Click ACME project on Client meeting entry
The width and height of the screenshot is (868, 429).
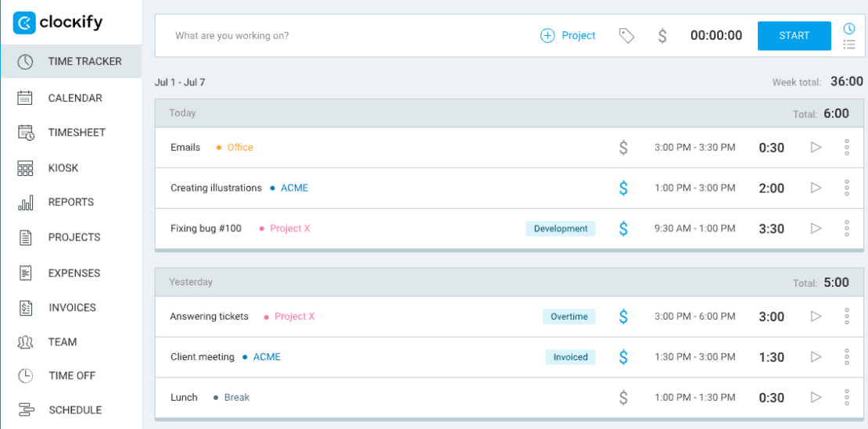pyautogui.click(x=267, y=357)
